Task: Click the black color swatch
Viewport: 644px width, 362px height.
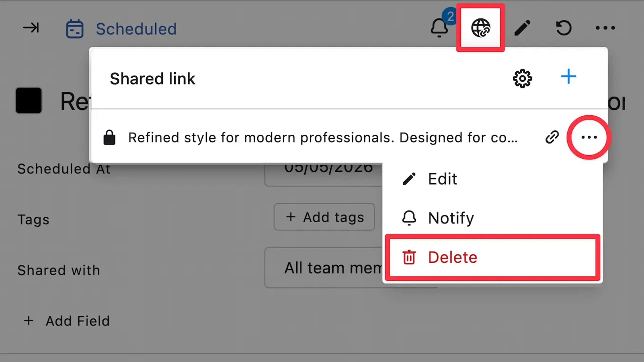Action: tap(29, 100)
